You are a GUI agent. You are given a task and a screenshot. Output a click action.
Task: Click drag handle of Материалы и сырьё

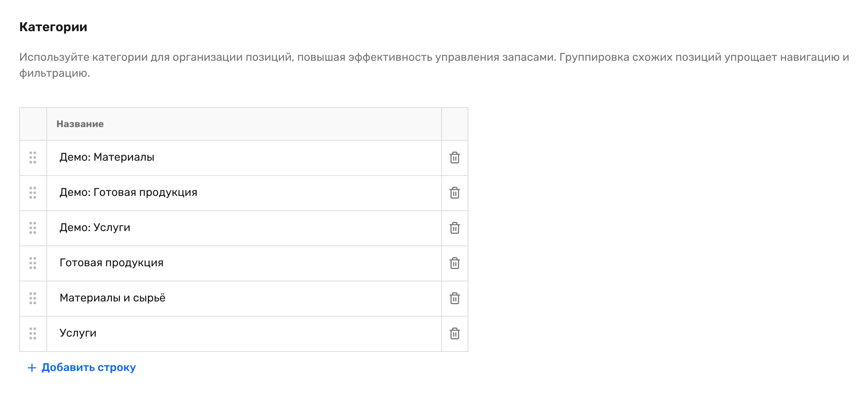(33, 298)
